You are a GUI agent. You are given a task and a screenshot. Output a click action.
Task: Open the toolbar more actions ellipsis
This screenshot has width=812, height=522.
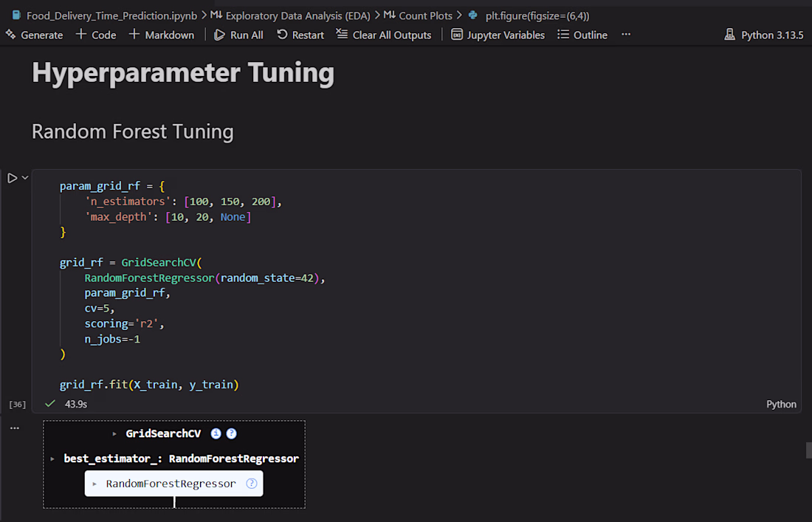pos(626,35)
